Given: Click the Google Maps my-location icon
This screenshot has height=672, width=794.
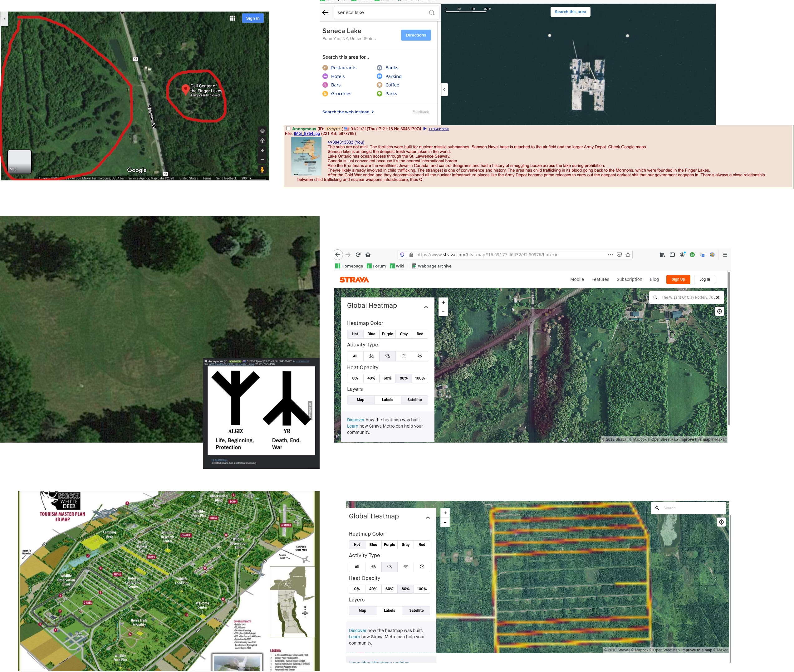Looking at the screenshot, I should pos(262,140).
